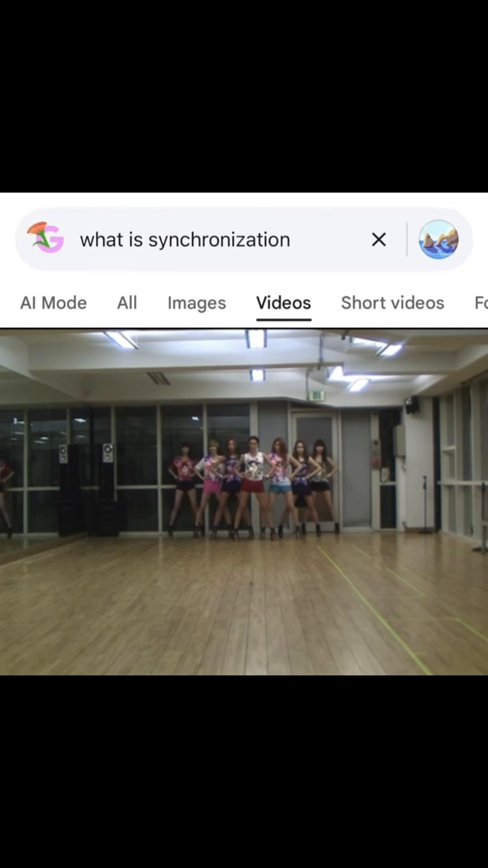This screenshot has width=488, height=868.
Task: Switch to the Short videos tab
Action: [x=393, y=303]
